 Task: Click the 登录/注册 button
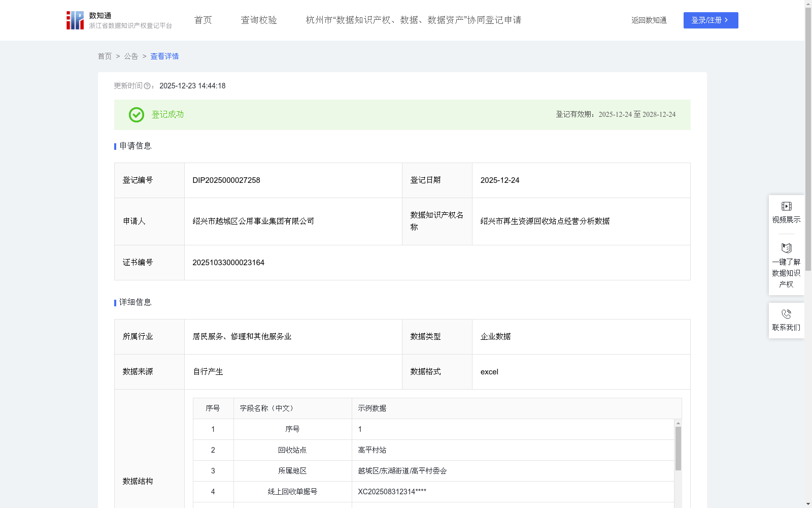tap(710, 20)
